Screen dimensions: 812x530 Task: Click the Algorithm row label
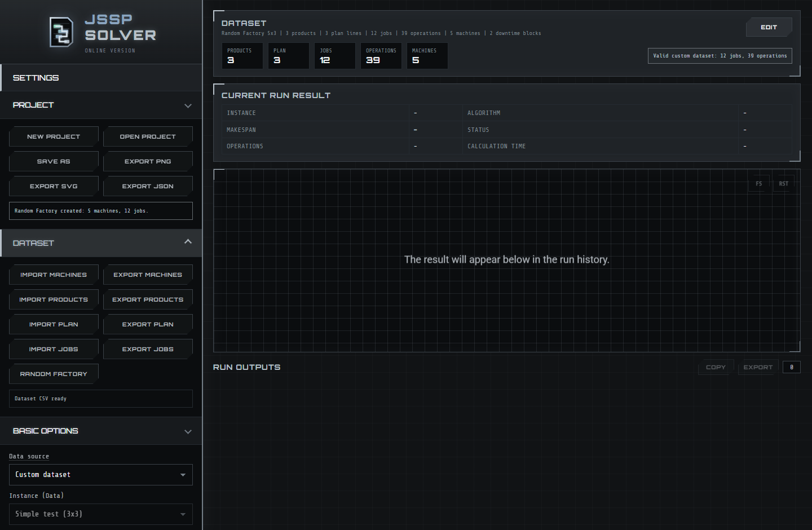tap(484, 113)
